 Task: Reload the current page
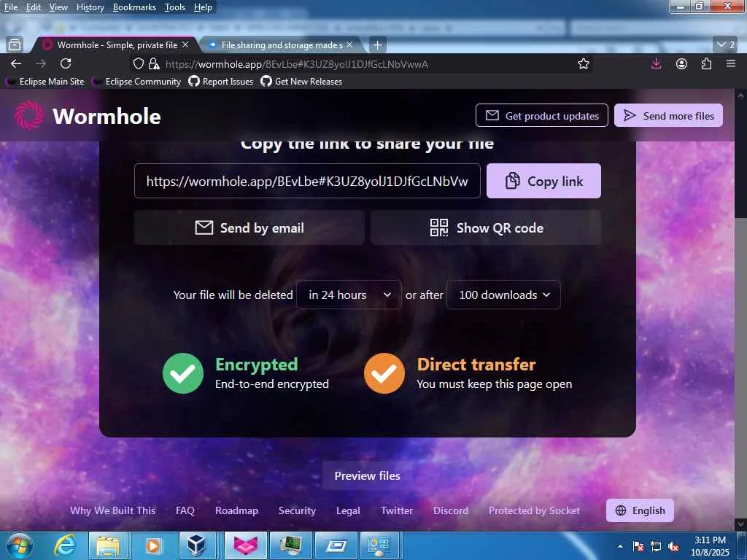(x=66, y=63)
